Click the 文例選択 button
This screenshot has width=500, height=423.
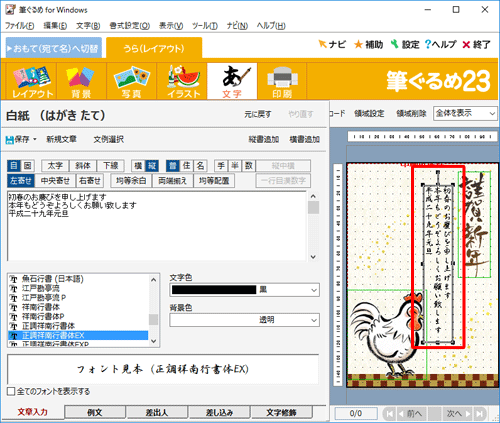pyautogui.click(x=109, y=139)
